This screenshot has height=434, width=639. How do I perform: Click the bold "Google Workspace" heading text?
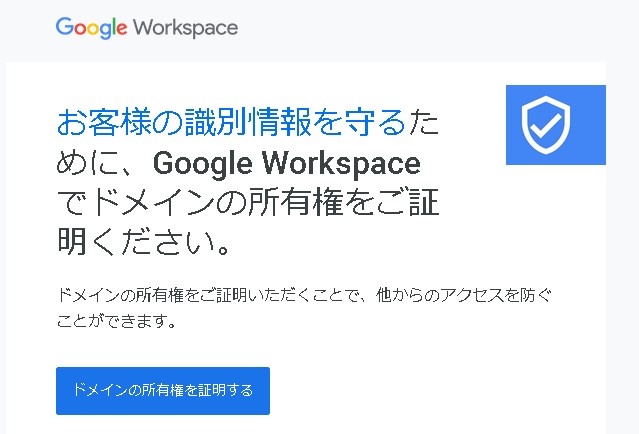(287, 163)
